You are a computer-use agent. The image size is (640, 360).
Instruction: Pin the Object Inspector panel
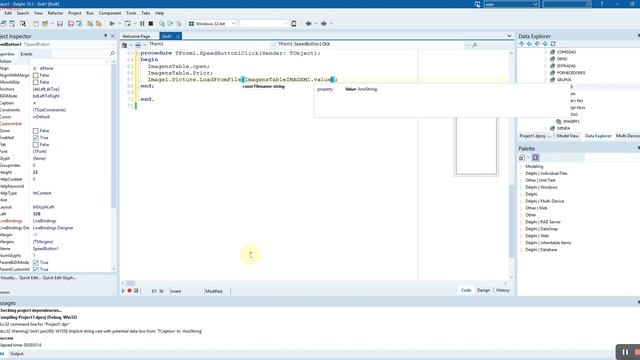tap(105, 36)
